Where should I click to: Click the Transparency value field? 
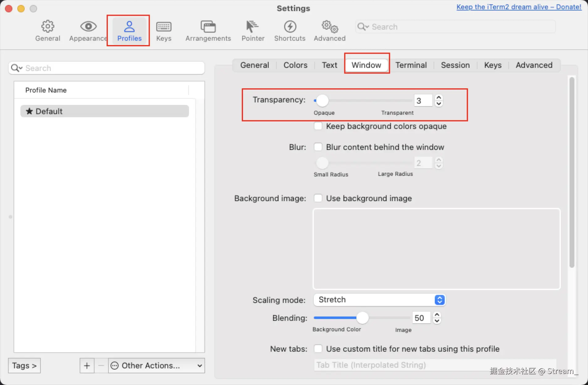point(423,101)
